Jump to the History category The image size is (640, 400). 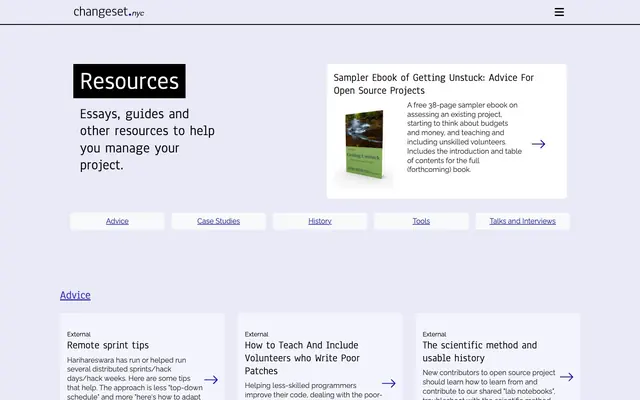click(320, 221)
